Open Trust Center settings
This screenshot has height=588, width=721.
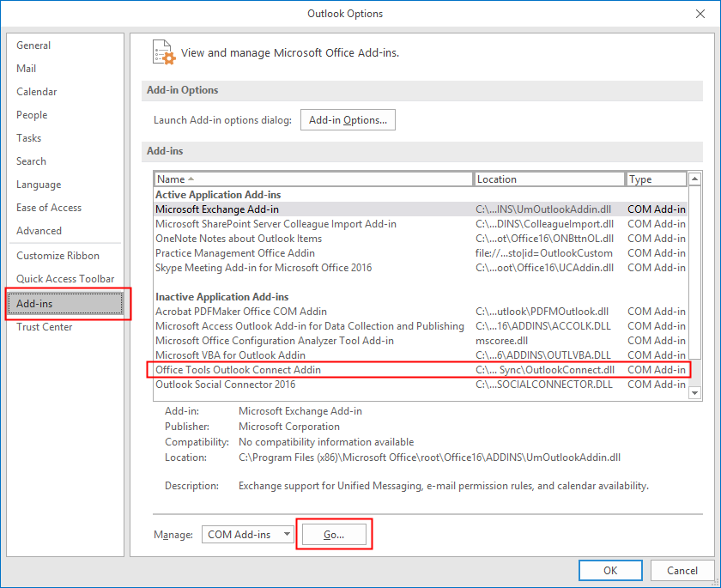44,327
